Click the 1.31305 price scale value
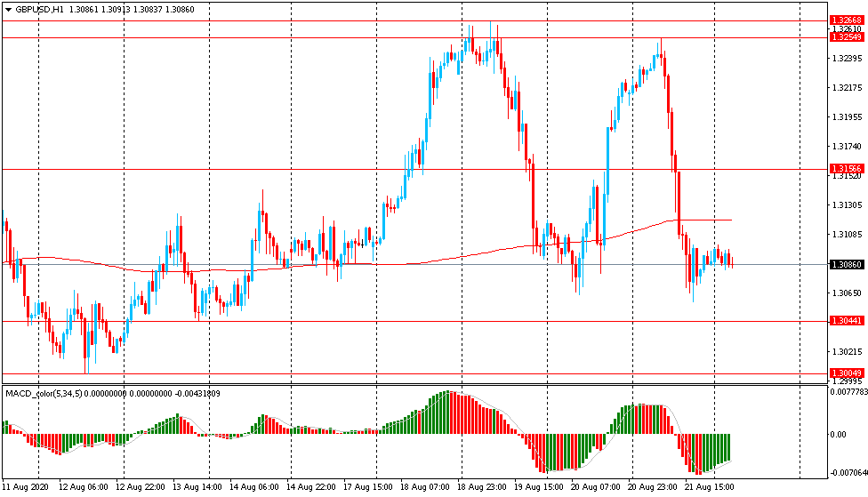Screen dimensions: 868x497 pyautogui.click(x=848, y=204)
